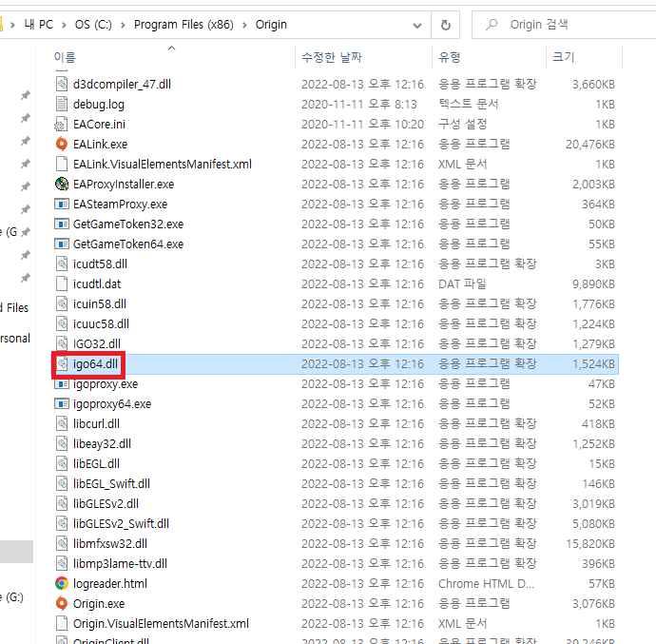Click the logreader.html Chrome icon
Viewport: 656px width, 644px height.
coord(62,584)
